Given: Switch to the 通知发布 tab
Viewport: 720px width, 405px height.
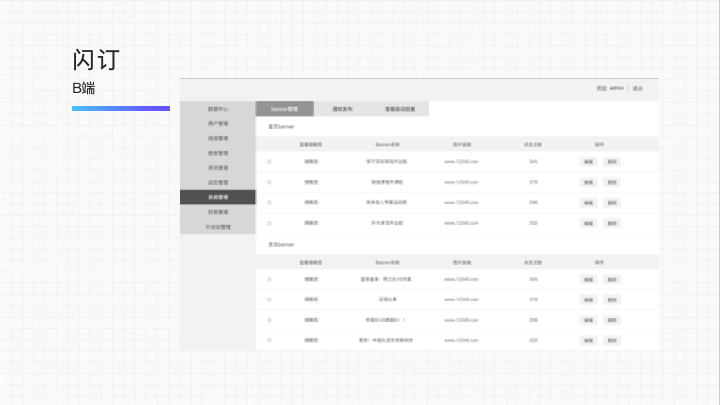Looking at the screenshot, I should pyautogui.click(x=343, y=109).
